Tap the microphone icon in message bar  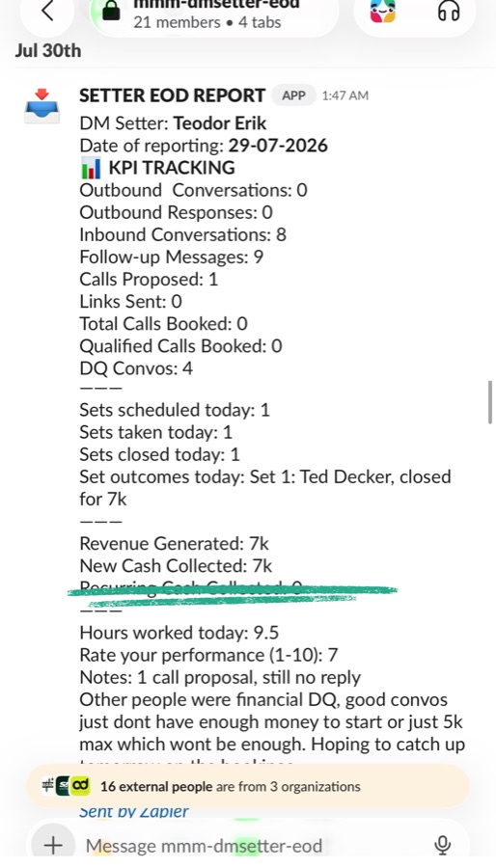point(442,846)
